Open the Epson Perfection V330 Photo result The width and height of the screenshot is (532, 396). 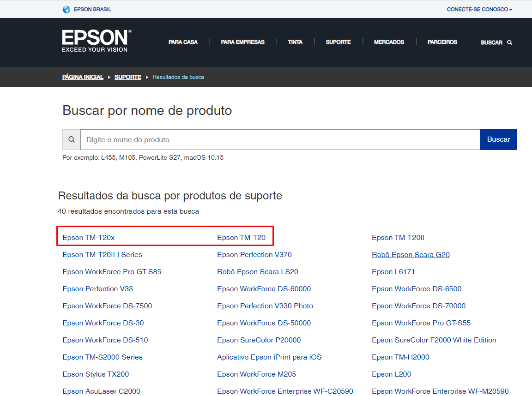pos(265,306)
